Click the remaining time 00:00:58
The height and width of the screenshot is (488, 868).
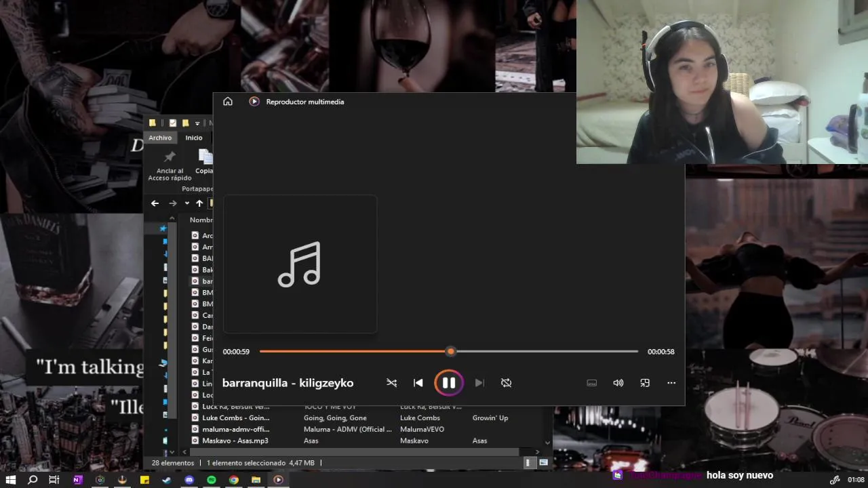pos(661,352)
